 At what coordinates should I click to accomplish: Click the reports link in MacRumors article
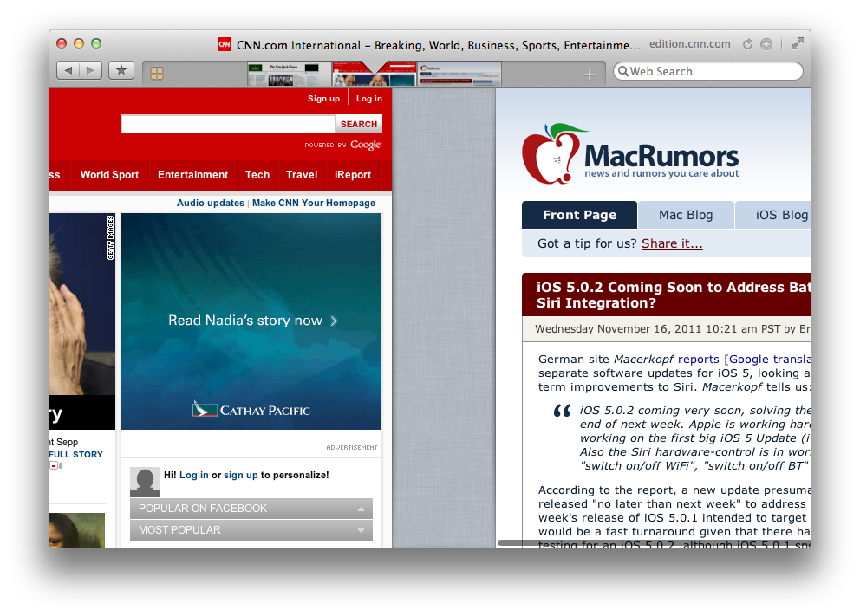point(698,359)
